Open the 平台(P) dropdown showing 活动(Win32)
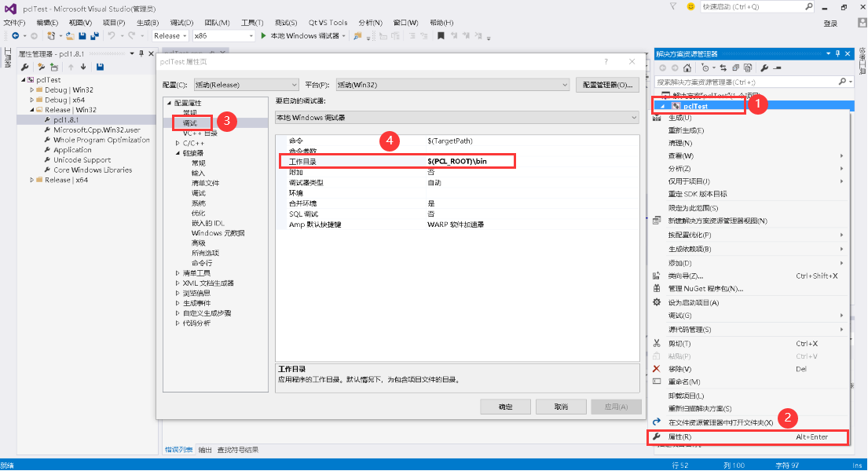The width and height of the screenshot is (868, 471). (x=452, y=85)
